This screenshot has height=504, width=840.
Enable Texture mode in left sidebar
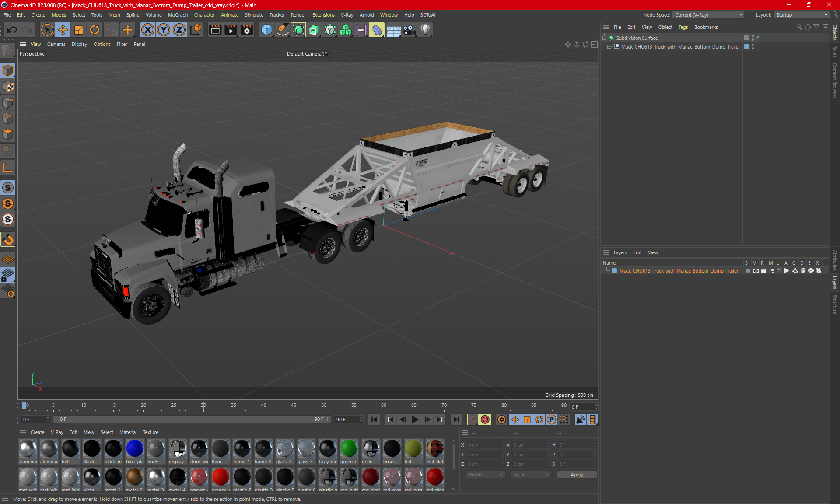click(x=8, y=87)
